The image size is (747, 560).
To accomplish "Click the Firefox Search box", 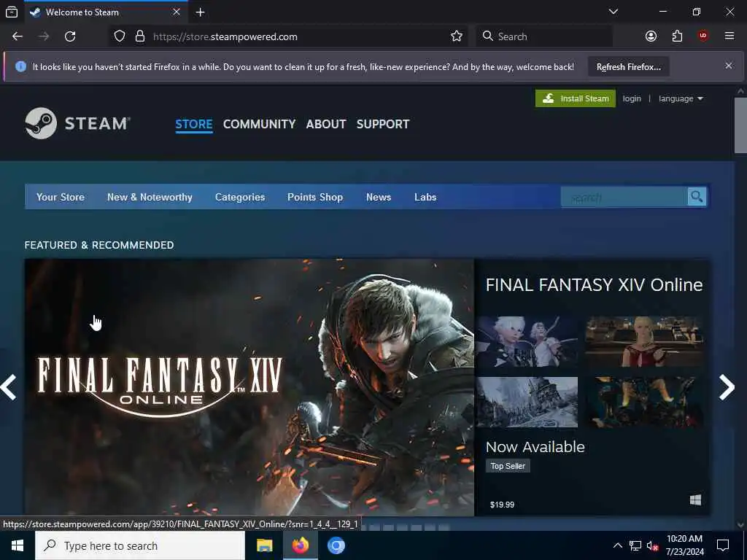I will (544, 36).
